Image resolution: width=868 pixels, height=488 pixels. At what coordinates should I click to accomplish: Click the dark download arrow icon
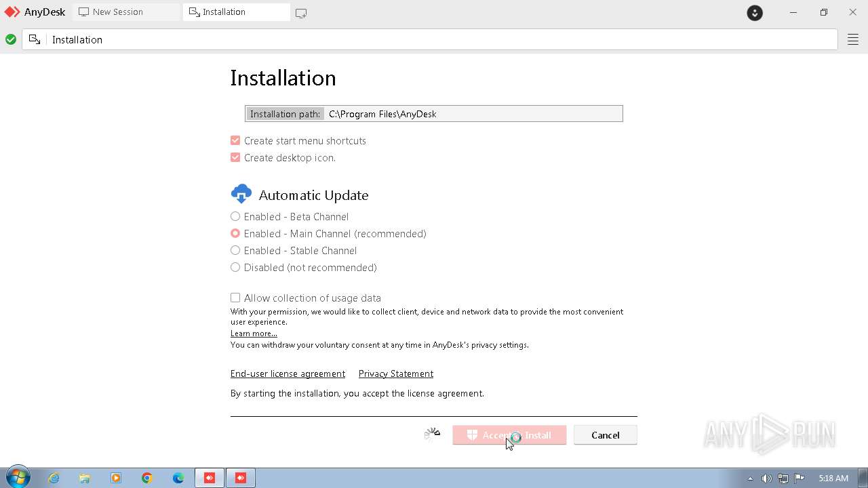755,13
